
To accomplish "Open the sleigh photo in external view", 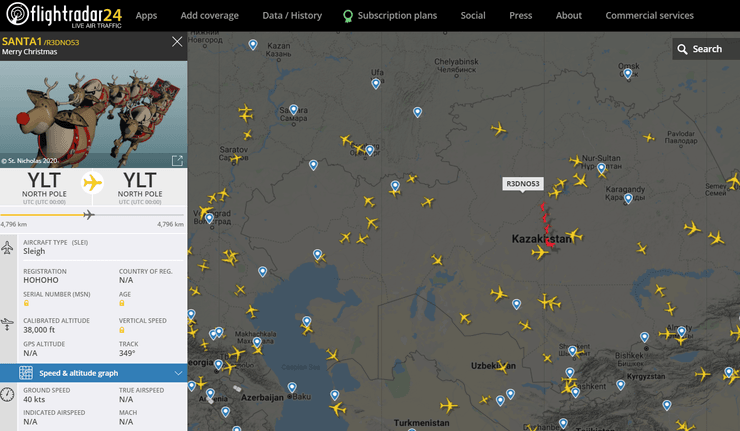I will pyautogui.click(x=177, y=160).
